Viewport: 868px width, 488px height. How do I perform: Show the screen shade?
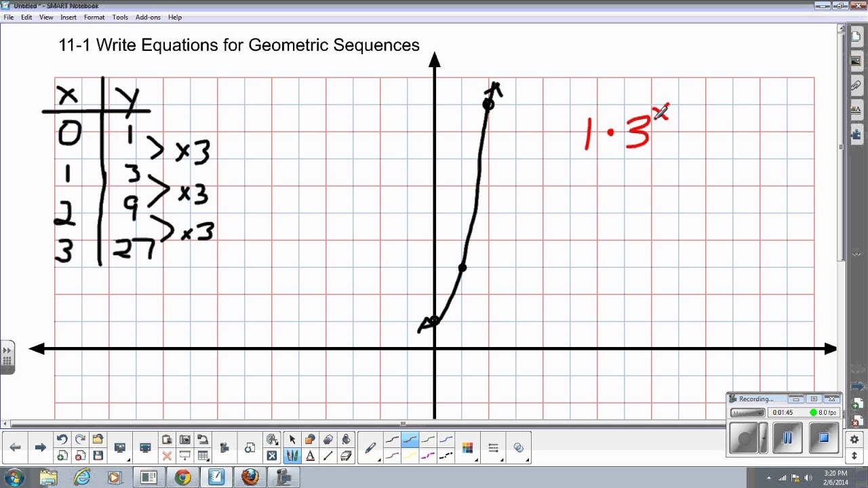tap(184, 455)
